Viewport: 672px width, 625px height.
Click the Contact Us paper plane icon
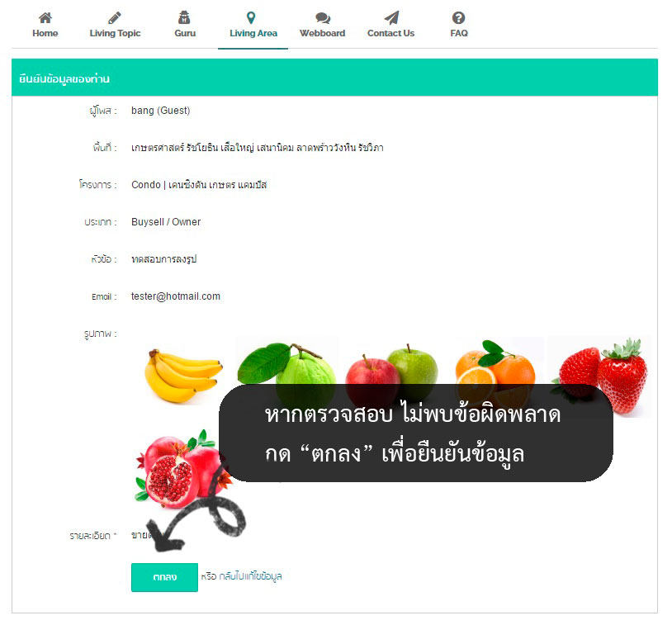click(391, 17)
